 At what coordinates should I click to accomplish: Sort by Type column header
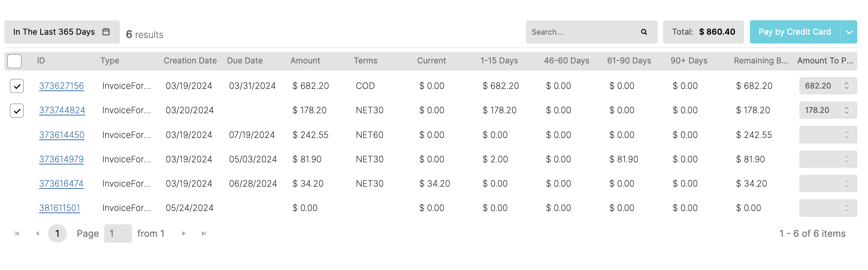110,61
